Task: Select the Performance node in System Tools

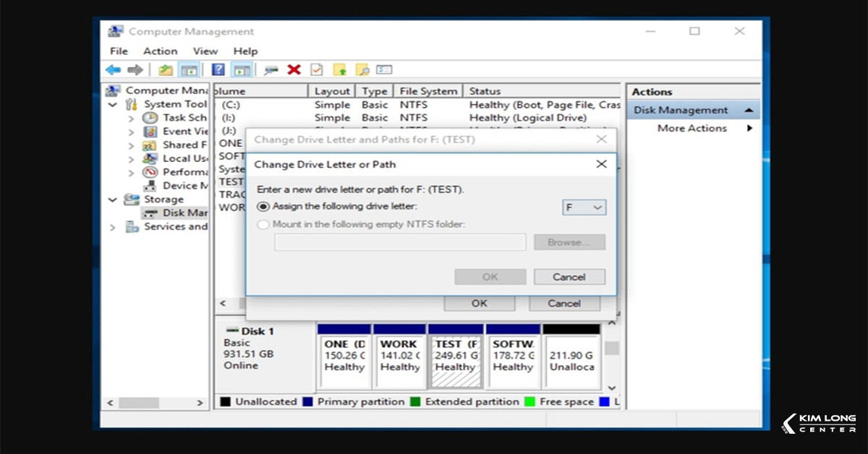Action: (179, 171)
